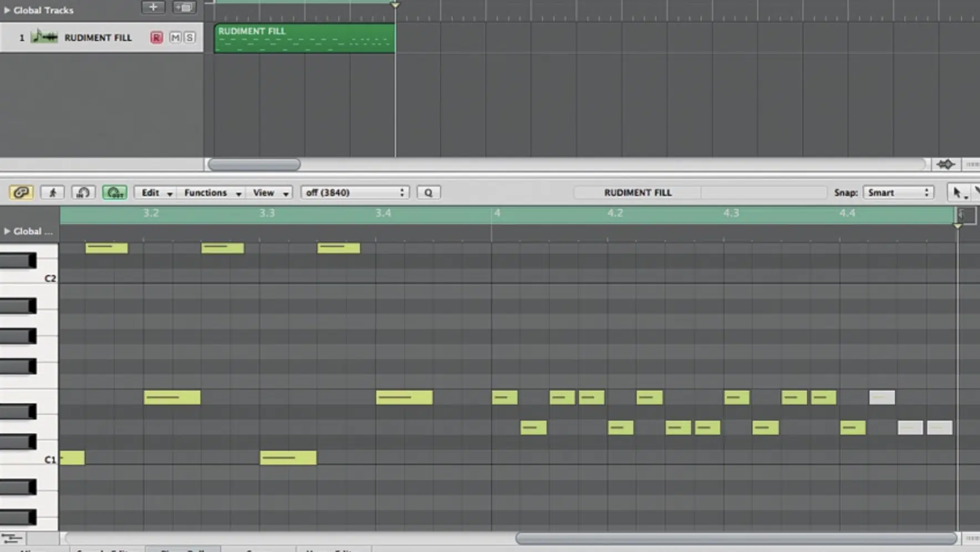Screen dimensions: 980x552
Task: Toggle the MIDI In headphone button
Action: click(x=83, y=192)
